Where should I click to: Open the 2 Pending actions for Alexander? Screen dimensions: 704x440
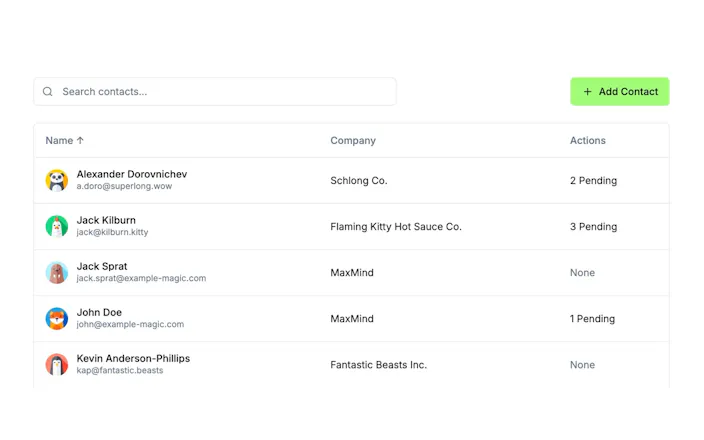(594, 180)
